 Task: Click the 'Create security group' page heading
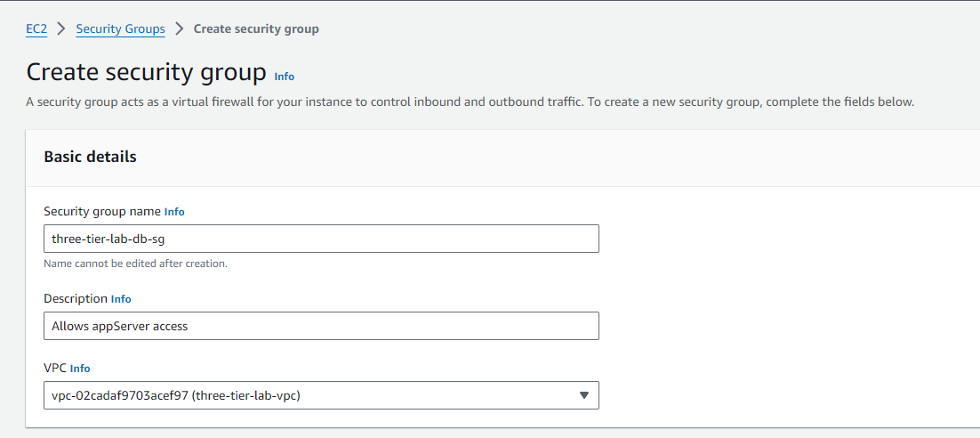click(146, 72)
